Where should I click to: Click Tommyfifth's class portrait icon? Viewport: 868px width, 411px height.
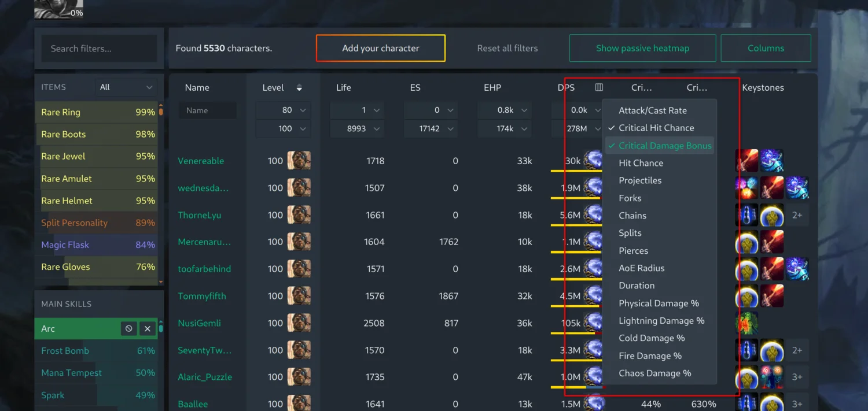pos(299,296)
